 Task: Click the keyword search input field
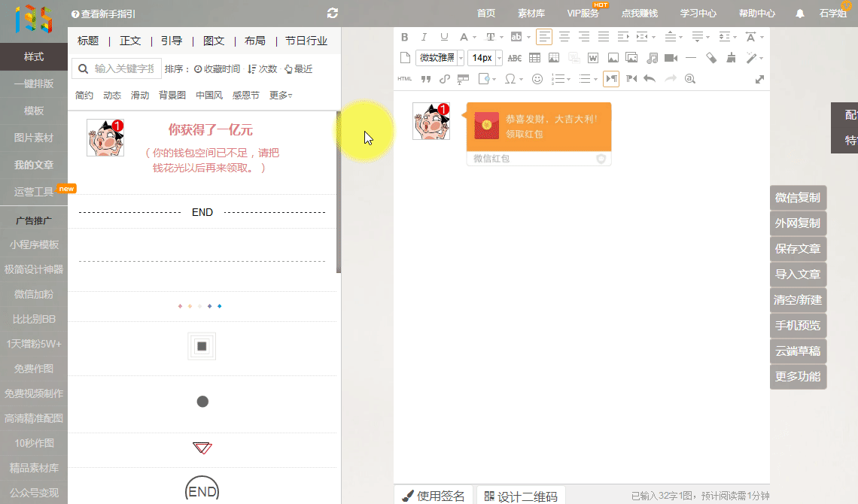pyautogui.click(x=123, y=69)
